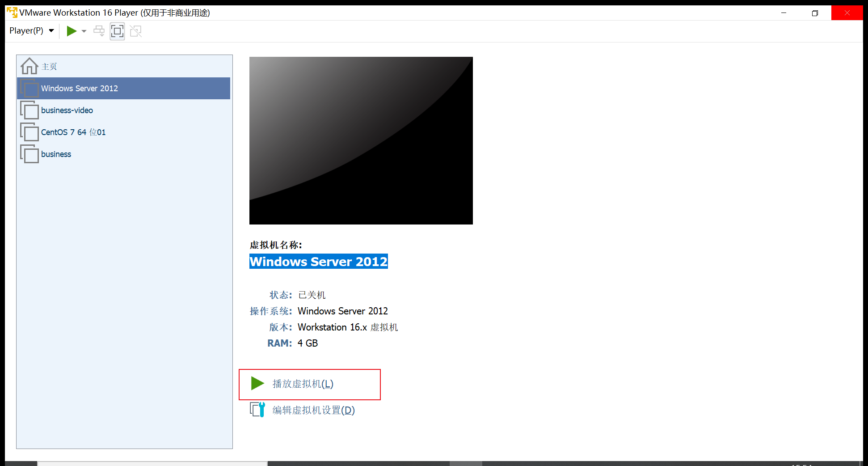The image size is (868, 466).
Task: Click the Home icon in the sidebar
Action: pos(28,65)
